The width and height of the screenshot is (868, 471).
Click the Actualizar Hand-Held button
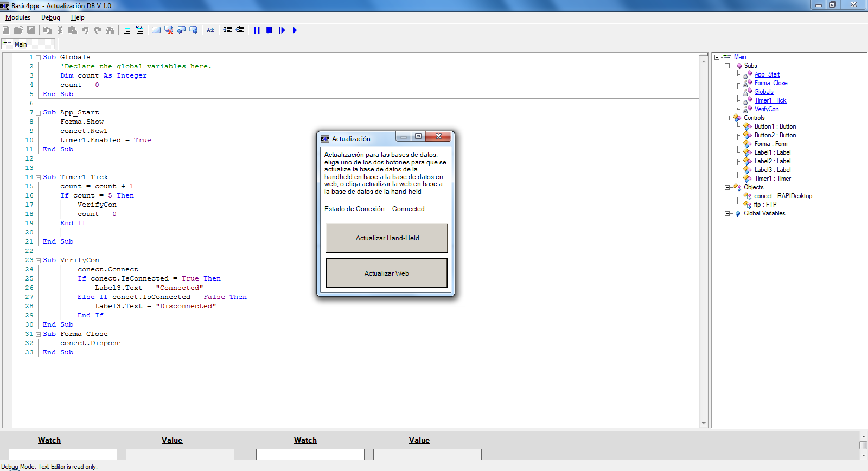pyautogui.click(x=387, y=238)
